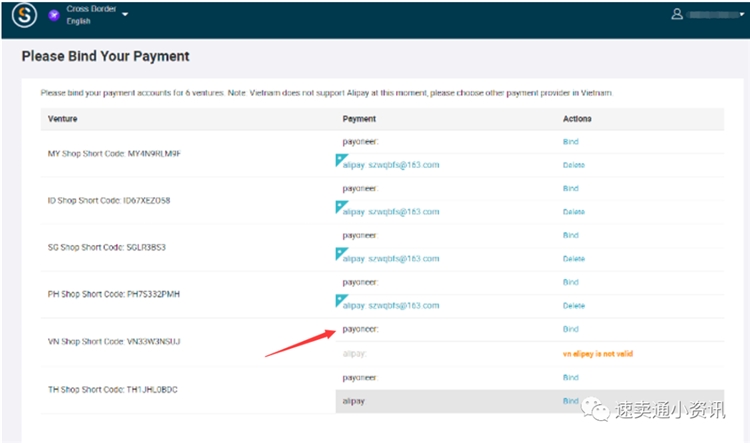Viewport: 750px width, 443px height.
Task: Expand the account menu arrow
Action: coord(742,15)
